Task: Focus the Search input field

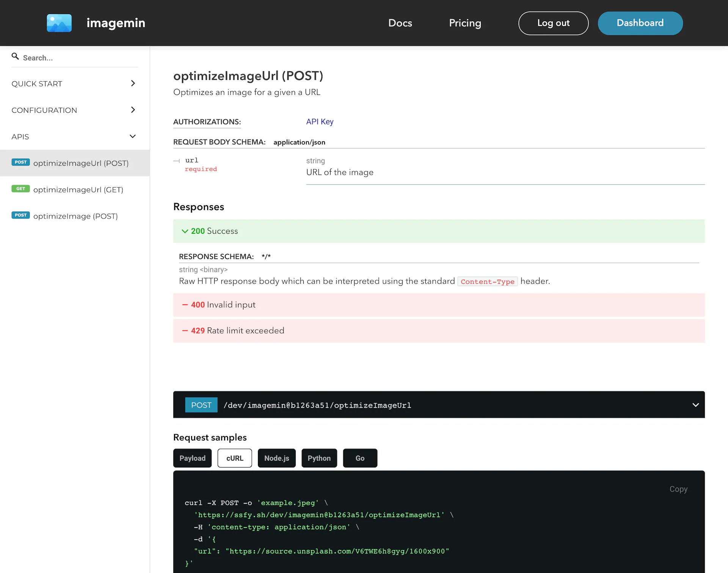Action: pyautogui.click(x=76, y=58)
